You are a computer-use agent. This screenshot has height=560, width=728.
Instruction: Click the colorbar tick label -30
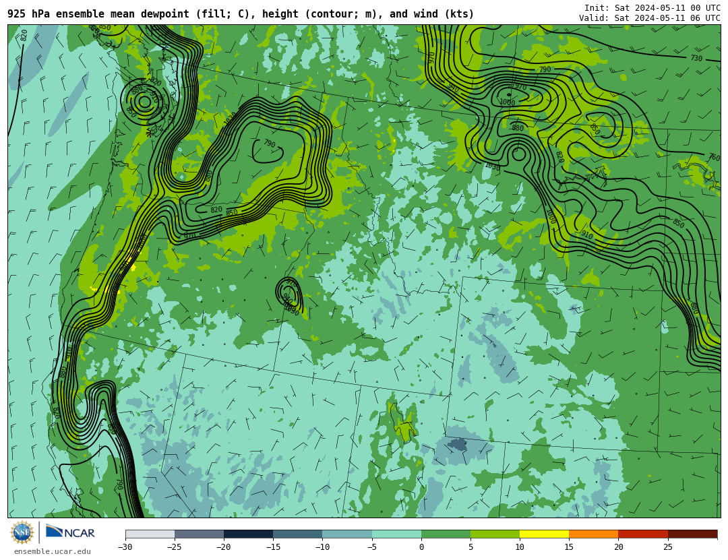tap(125, 547)
